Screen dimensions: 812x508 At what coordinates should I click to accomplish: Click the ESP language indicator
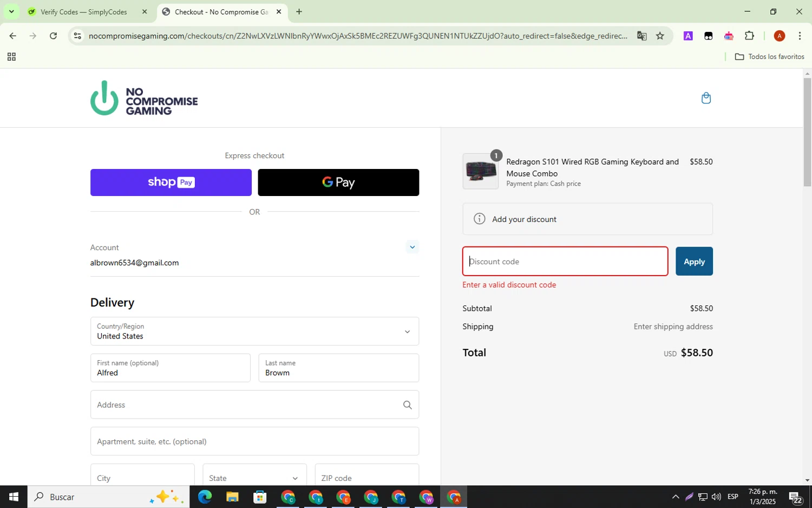(733, 497)
